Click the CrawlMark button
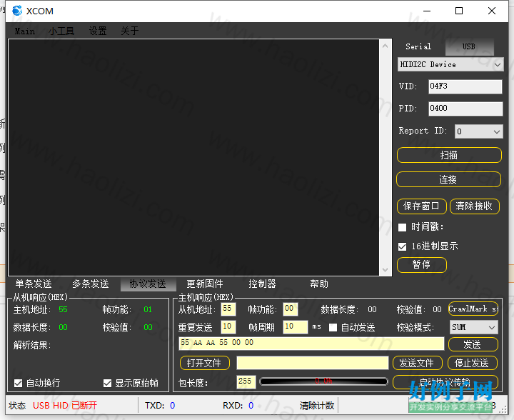Screen dimensions: 514x420 click(x=473, y=309)
